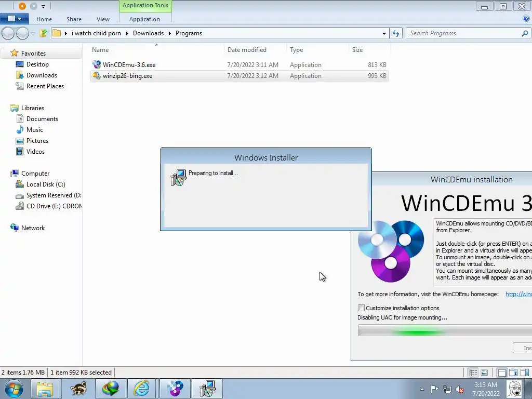The height and width of the screenshot is (399, 532).
Task: Go up one folder level
Action: click(43, 33)
